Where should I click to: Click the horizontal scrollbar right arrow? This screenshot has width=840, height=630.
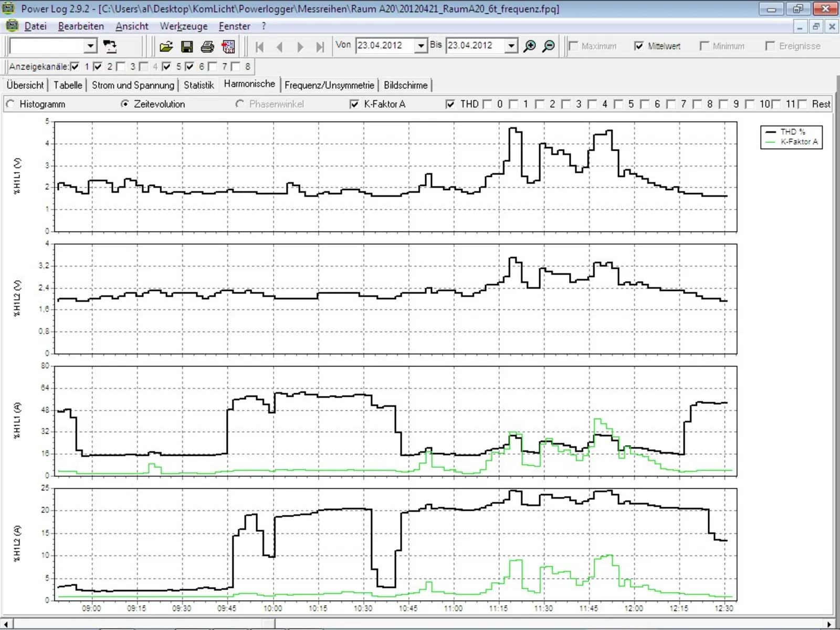tap(829, 624)
